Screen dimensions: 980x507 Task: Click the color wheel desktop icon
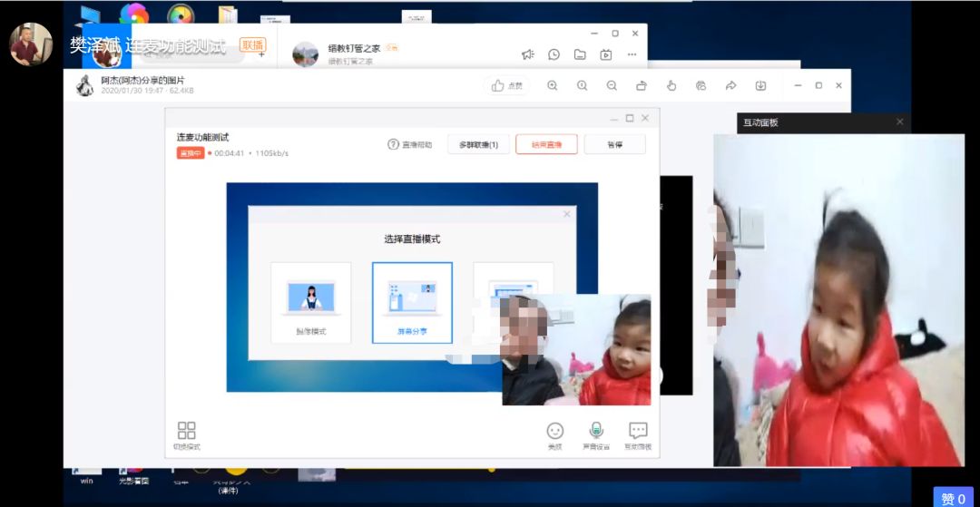181,14
